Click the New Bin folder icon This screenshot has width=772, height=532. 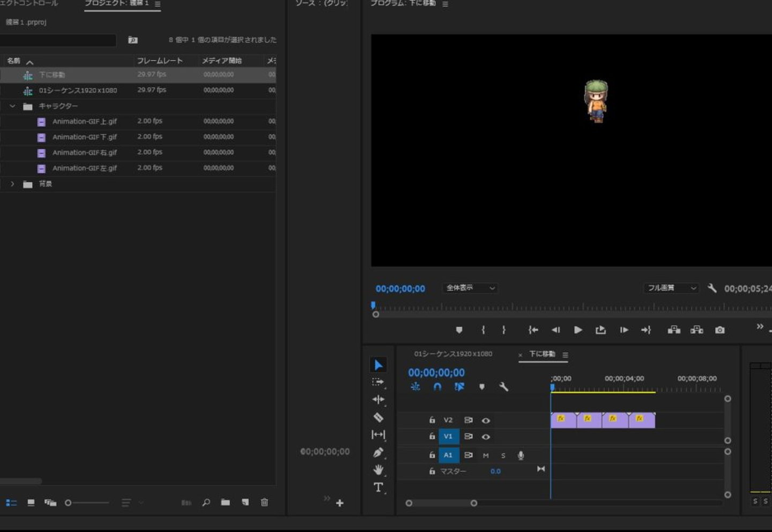pos(226,503)
